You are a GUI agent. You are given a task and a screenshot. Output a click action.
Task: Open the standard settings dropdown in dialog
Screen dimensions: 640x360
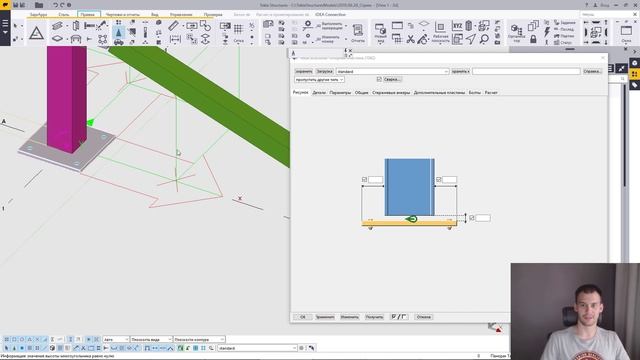coord(393,71)
